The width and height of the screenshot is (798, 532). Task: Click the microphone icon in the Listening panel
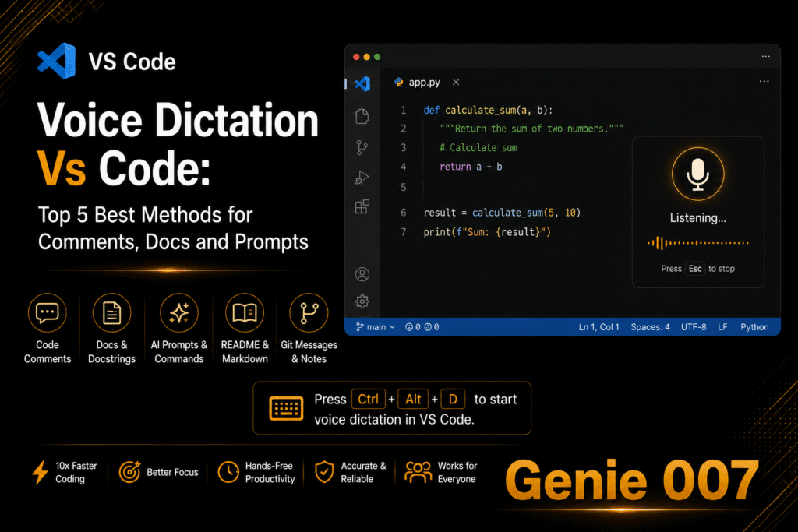697,174
